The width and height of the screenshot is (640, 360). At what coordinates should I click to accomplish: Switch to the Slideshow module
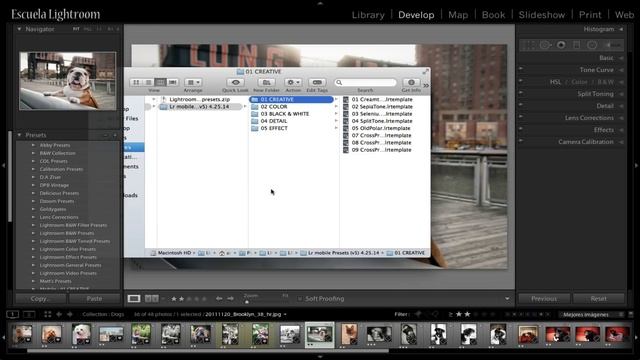(542, 15)
